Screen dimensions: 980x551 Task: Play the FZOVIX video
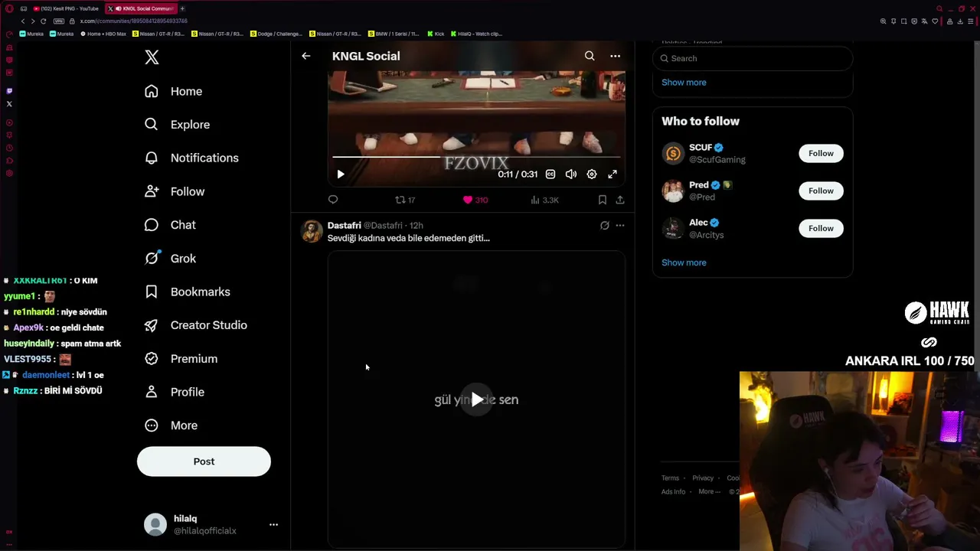[x=341, y=174]
